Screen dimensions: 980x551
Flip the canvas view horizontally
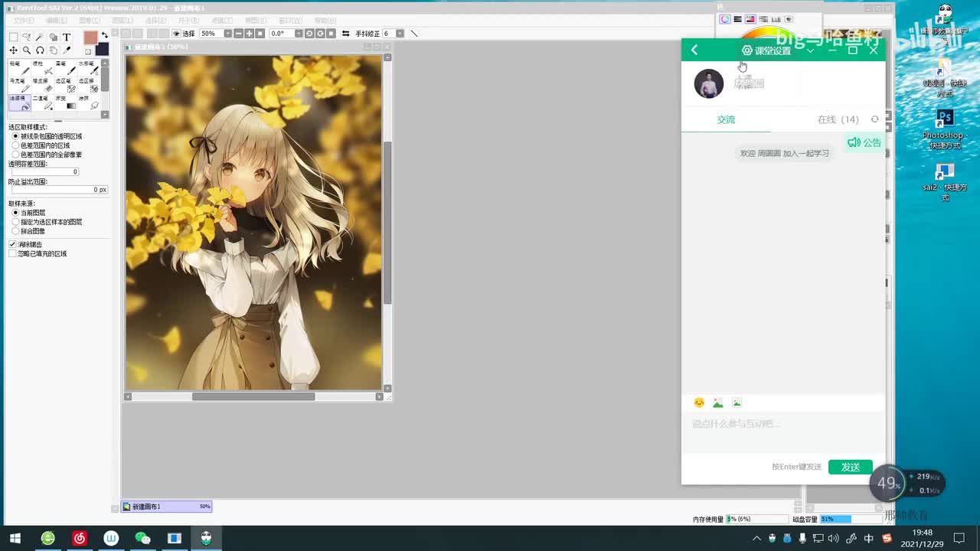coord(345,34)
